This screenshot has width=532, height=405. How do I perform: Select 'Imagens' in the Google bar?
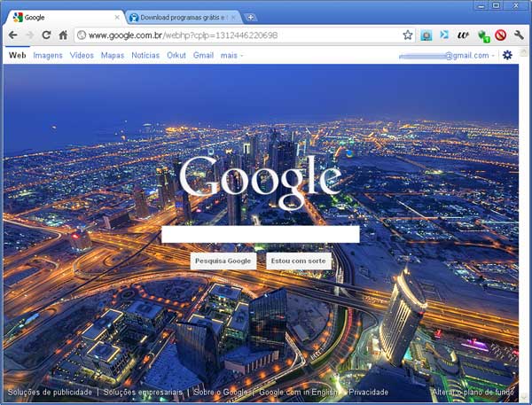click(48, 55)
